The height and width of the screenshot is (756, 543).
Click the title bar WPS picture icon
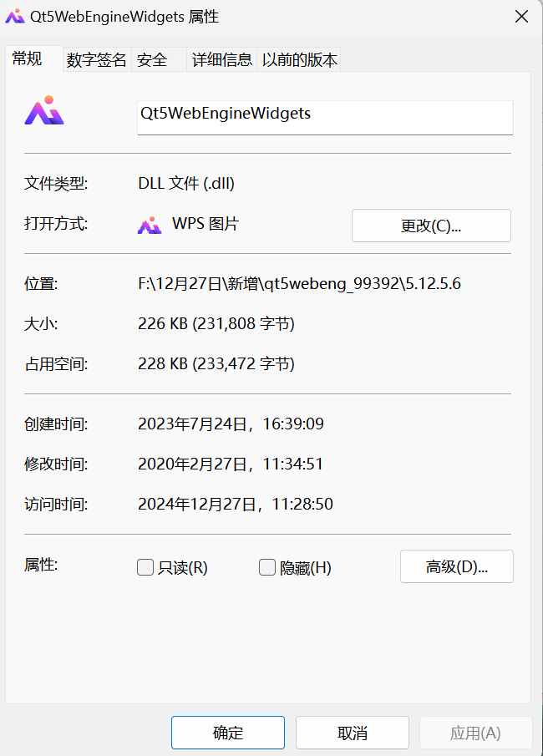15,17
